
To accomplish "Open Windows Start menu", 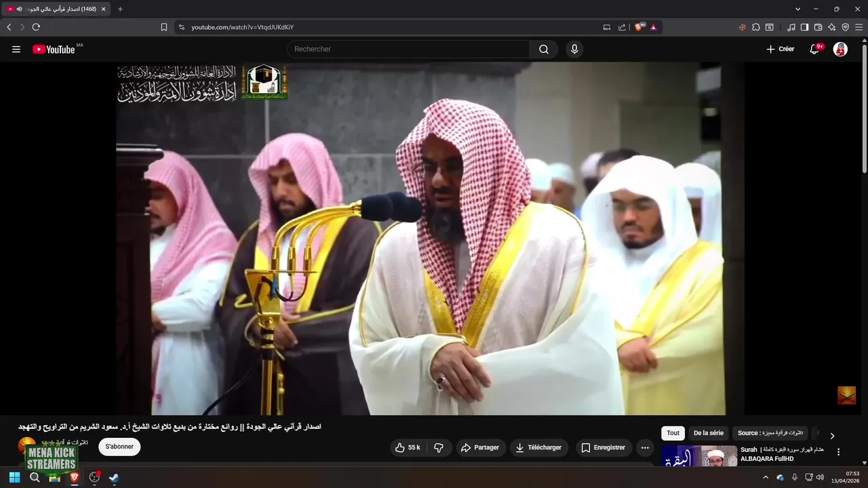I will pyautogui.click(x=14, y=477).
